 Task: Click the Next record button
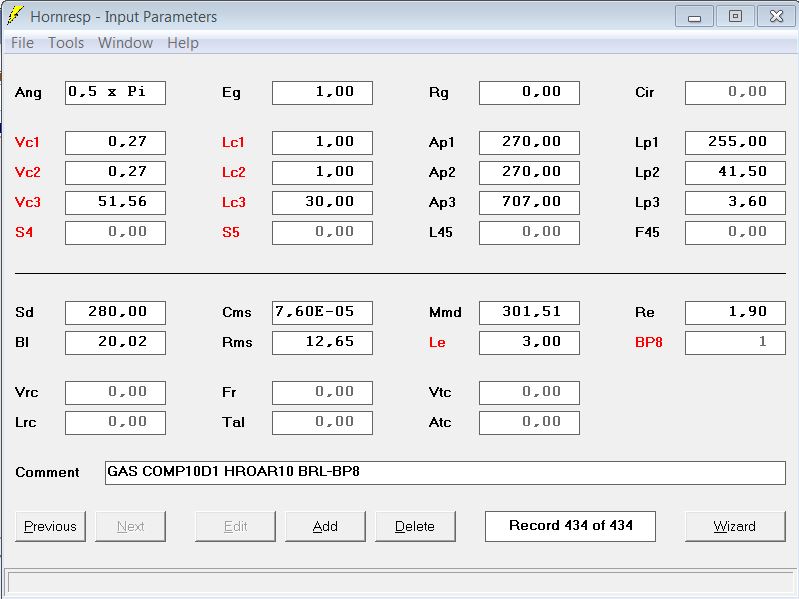click(130, 526)
